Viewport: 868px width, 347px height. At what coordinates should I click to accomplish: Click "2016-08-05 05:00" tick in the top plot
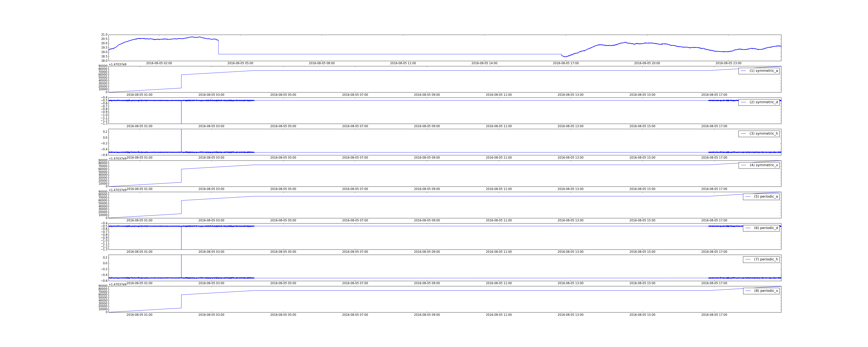(x=240, y=63)
